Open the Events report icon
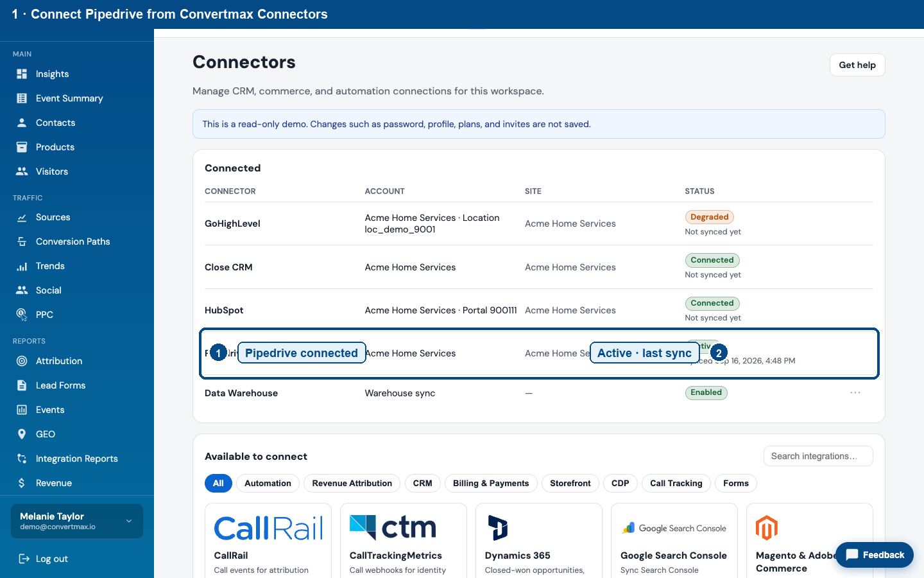This screenshot has height=578, width=924. (22, 410)
